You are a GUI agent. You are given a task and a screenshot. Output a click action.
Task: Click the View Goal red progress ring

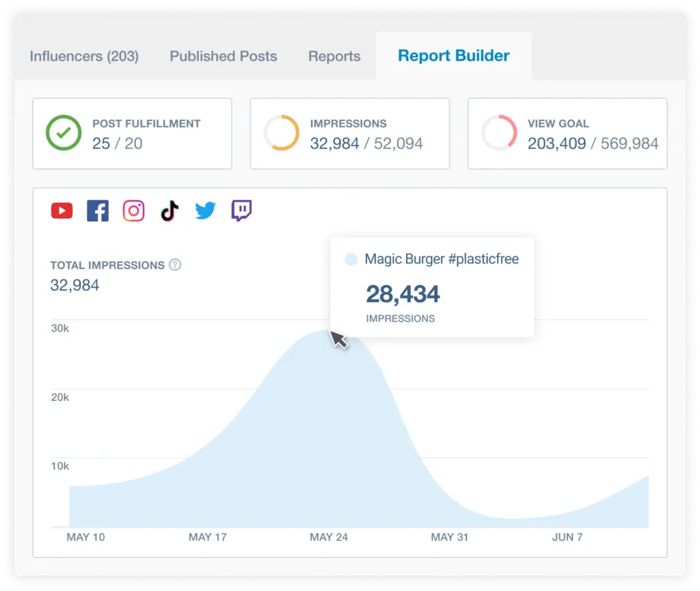pos(499,133)
